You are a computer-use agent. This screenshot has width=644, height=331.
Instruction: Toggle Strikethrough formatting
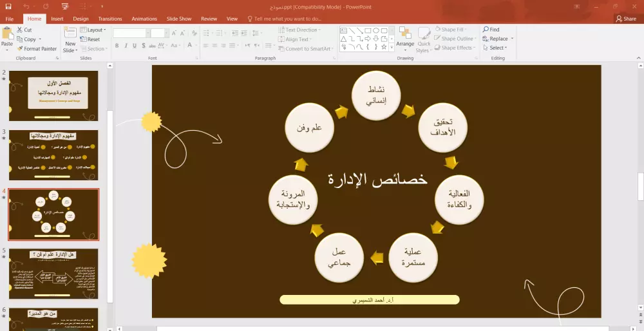pyautogui.click(x=153, y=46)
